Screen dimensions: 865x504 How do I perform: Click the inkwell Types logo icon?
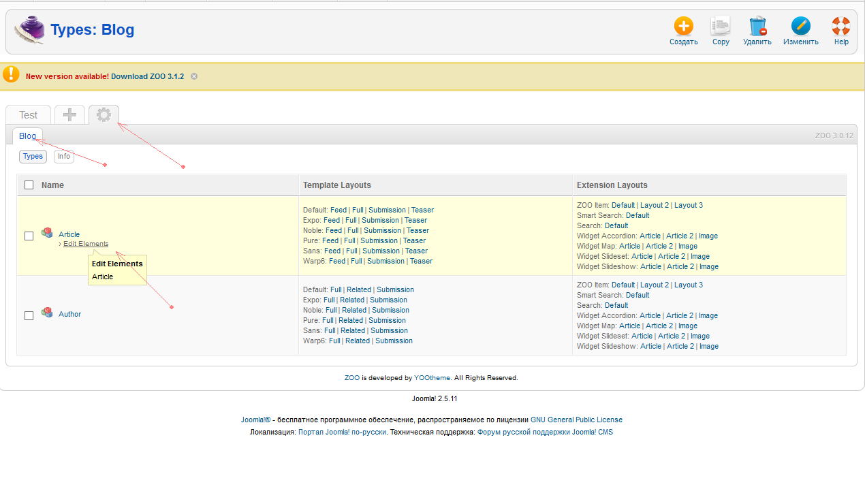pyautogui.click(x=29, y=29)
